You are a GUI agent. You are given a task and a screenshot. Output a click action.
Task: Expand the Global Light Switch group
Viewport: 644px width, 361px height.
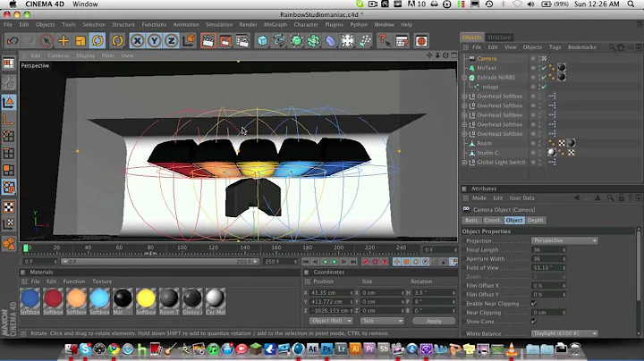(x=464, y=162)
